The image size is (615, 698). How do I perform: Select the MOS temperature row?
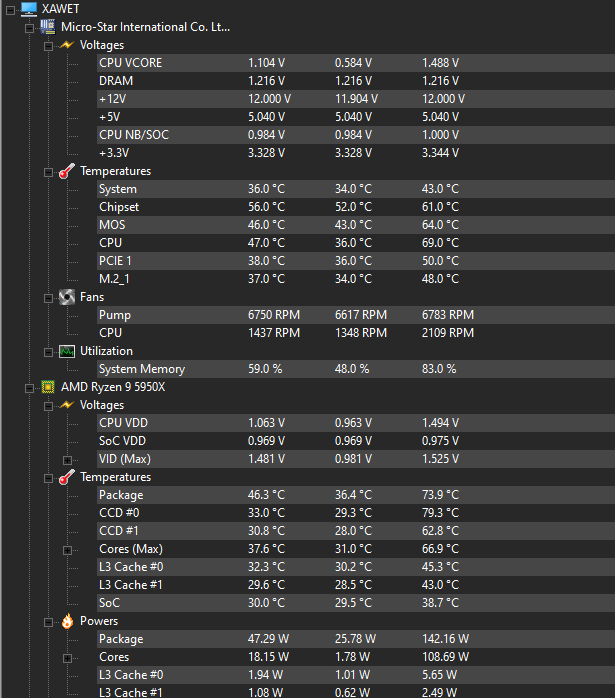tap(356, 225)
